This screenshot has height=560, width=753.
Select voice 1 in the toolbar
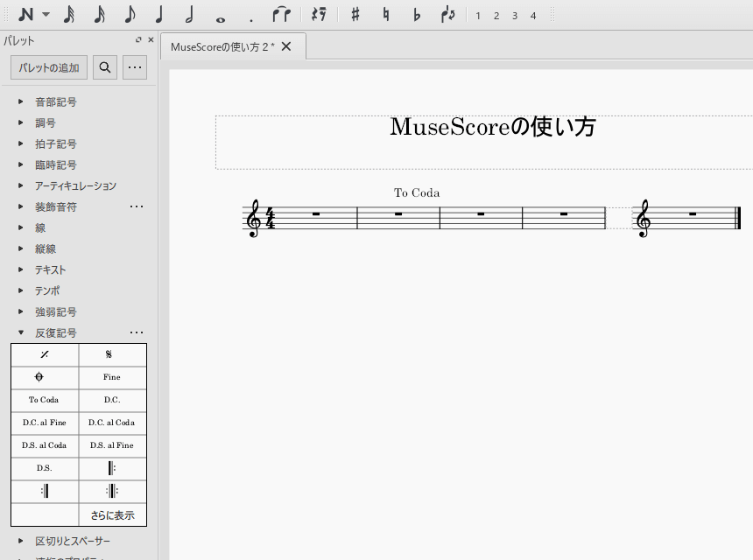(478, 16)
